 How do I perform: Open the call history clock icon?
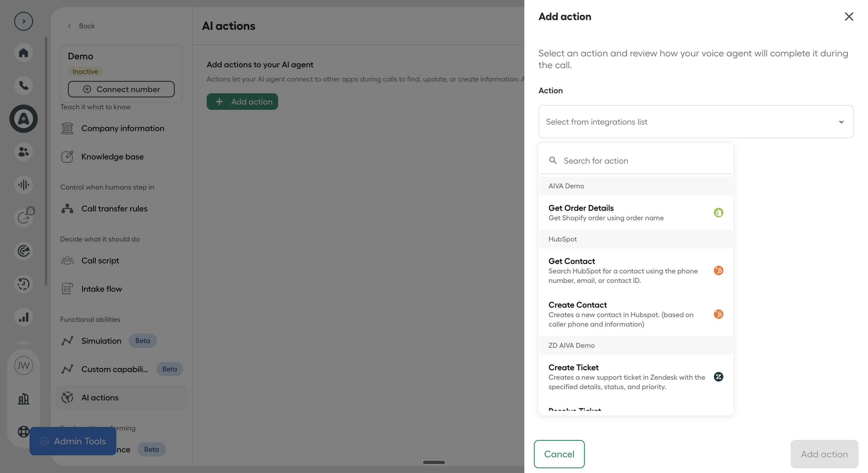[23, 284]
